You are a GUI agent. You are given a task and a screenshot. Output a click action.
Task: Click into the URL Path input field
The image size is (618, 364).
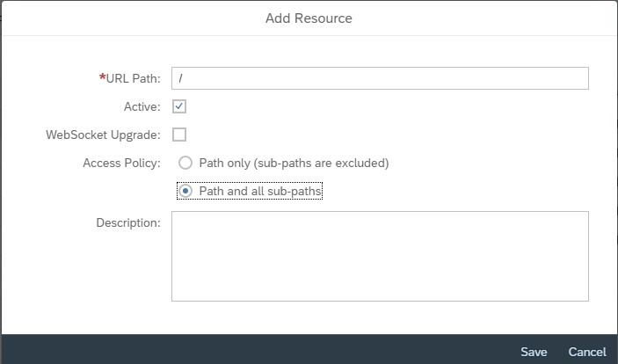380,78
